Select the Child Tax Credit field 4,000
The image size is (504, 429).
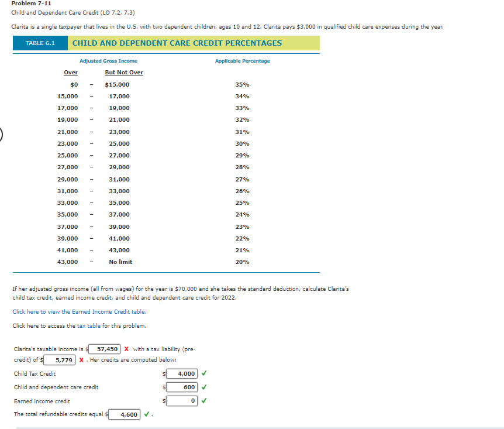pos(182,373)
